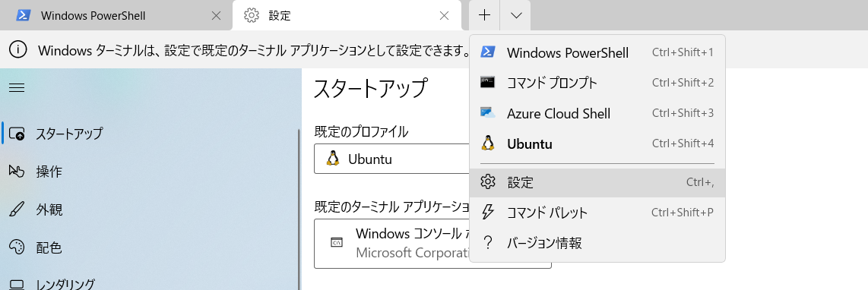Click the PowerShell icon in tab bar
868x290 pixels.
(23, 15)
